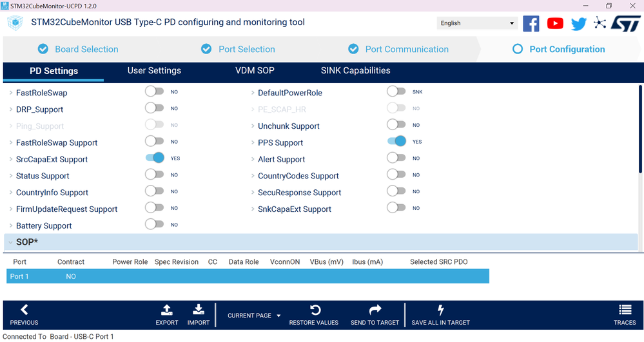
Task: Disable the PPS Support toggle
Action: click(396, 141)
